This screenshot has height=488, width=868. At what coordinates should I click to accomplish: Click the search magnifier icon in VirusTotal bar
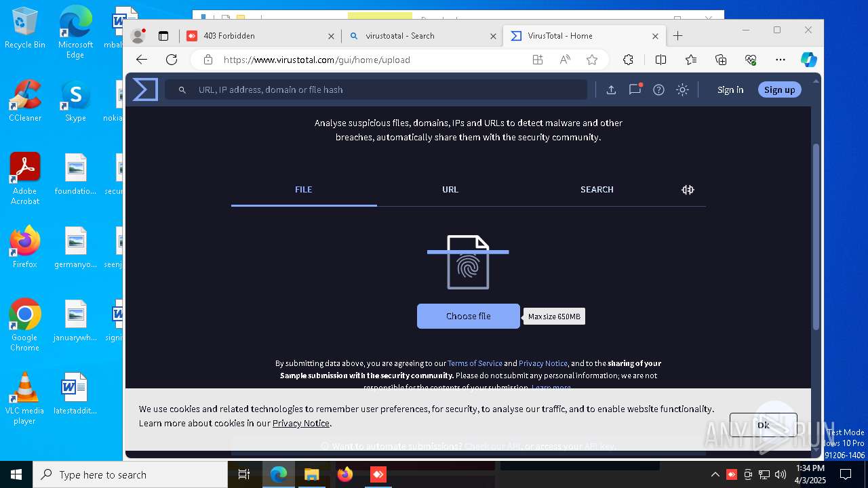pos(182,89)
